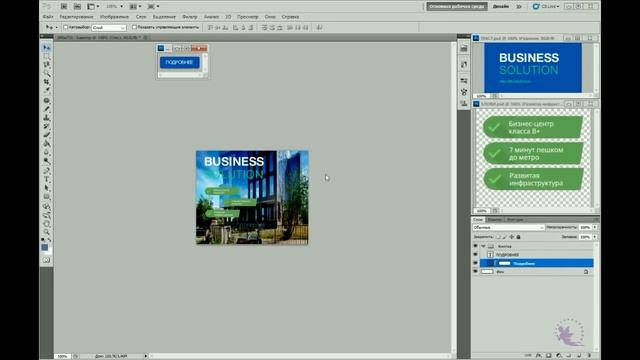Create new adjustment layer icon
This screenshot has height=360, width=640.
(x=559, y=356)
